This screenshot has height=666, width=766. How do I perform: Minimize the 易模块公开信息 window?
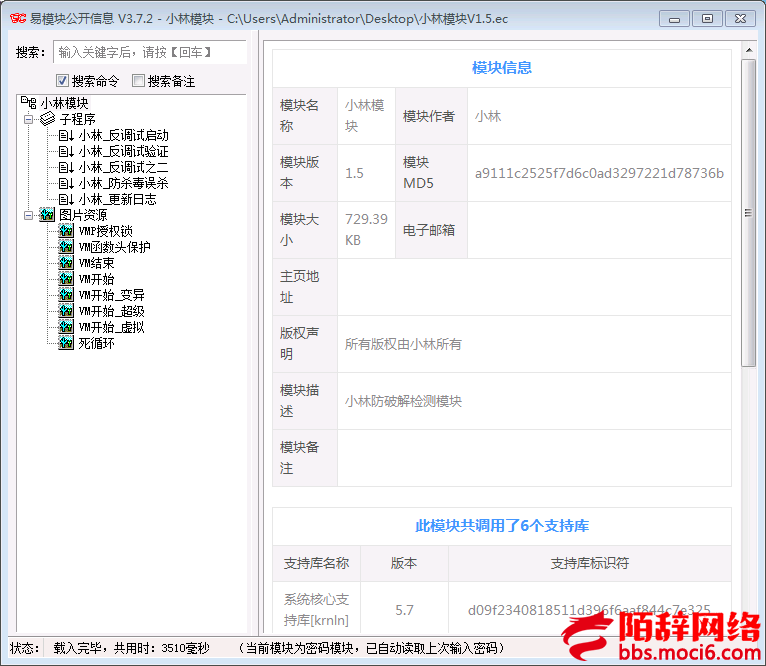674,19
